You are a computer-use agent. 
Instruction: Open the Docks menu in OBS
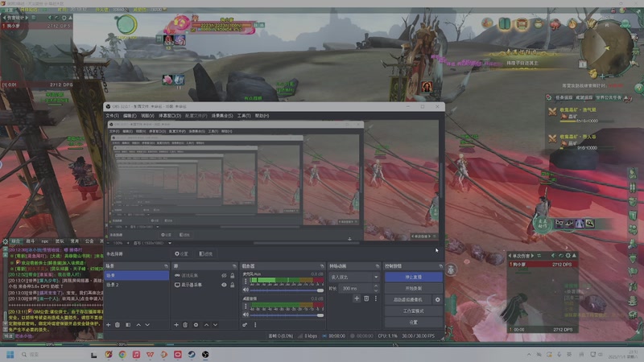pos(170,116)
